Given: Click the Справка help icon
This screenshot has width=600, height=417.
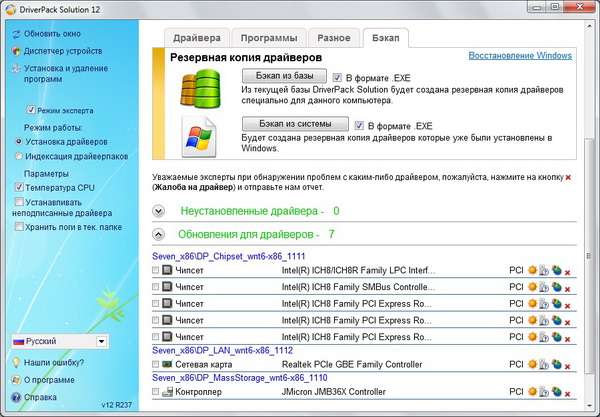Looking at the screenshot, I should coord(16,397).
